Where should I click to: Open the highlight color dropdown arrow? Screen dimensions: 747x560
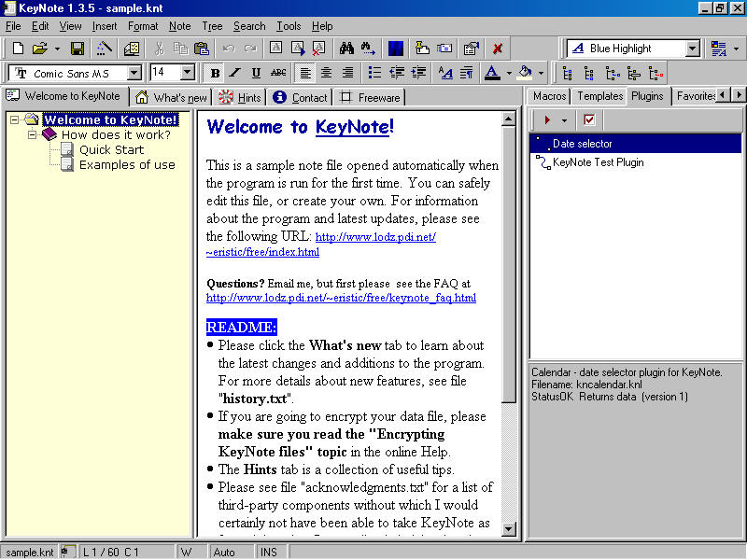(541, 74)
